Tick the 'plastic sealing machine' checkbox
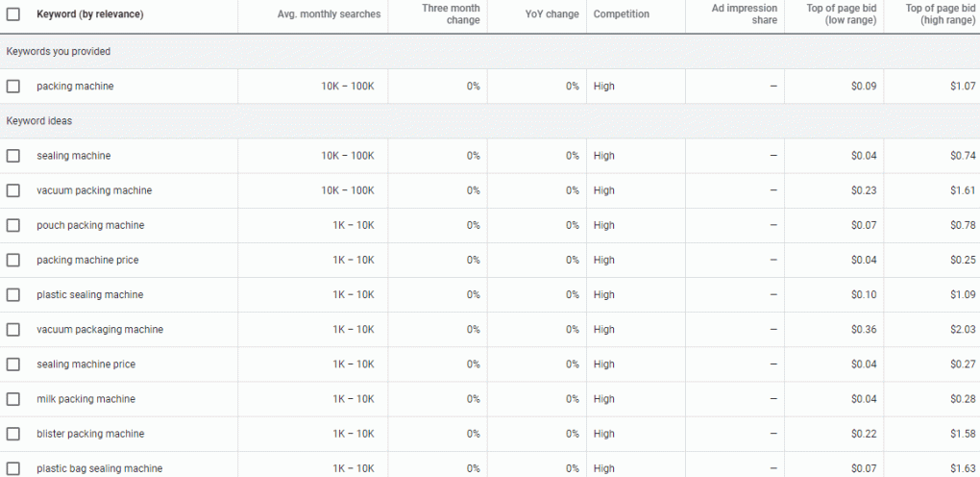The width and height of the screenshot is (980, 477). point(13,295)
